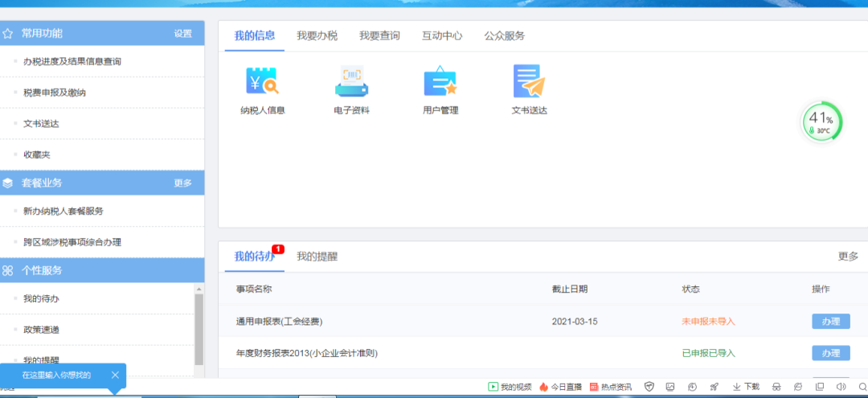Click the clover icon beside 个性服务
This screenshot has width=868, height=398.
(x=8, y=271)
